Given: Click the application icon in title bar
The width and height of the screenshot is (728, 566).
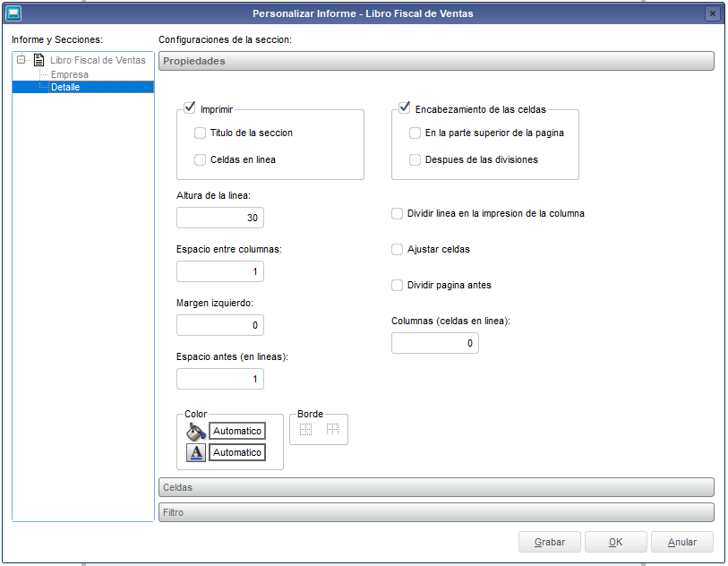Looking at the screenshot, I should [x=13, y=13].
